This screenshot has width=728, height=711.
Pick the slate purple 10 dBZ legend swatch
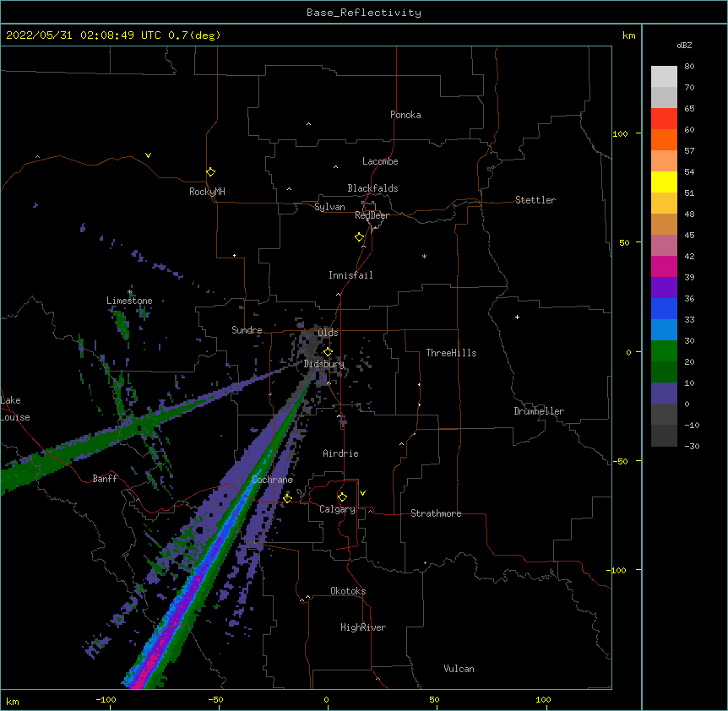tap(664, 393)
